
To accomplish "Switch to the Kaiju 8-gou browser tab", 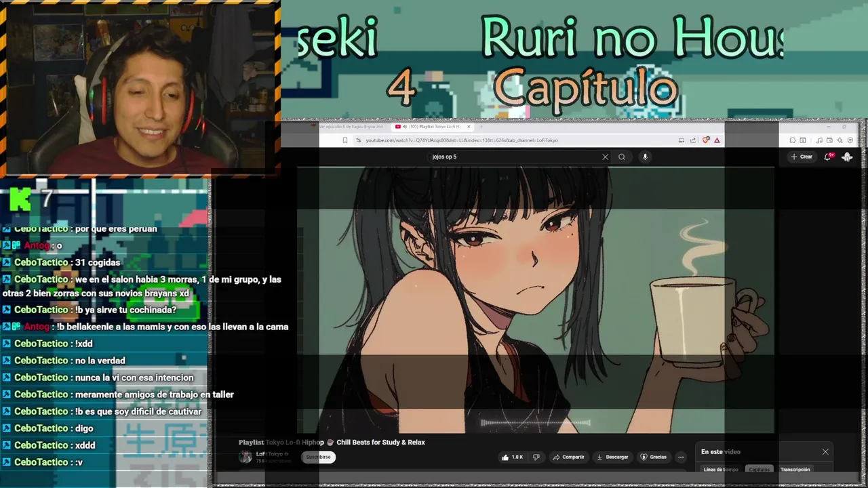I will pyautogui.click(x=351, y=127).
